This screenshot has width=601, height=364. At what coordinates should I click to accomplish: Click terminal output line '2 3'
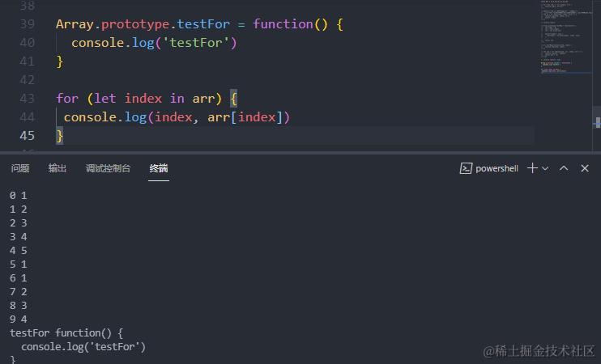(x=19, y=223)
